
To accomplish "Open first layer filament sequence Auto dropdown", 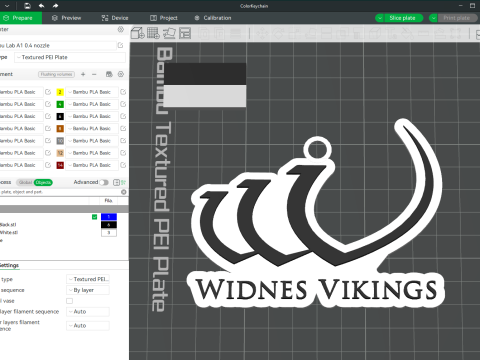I will click(88, 312).
